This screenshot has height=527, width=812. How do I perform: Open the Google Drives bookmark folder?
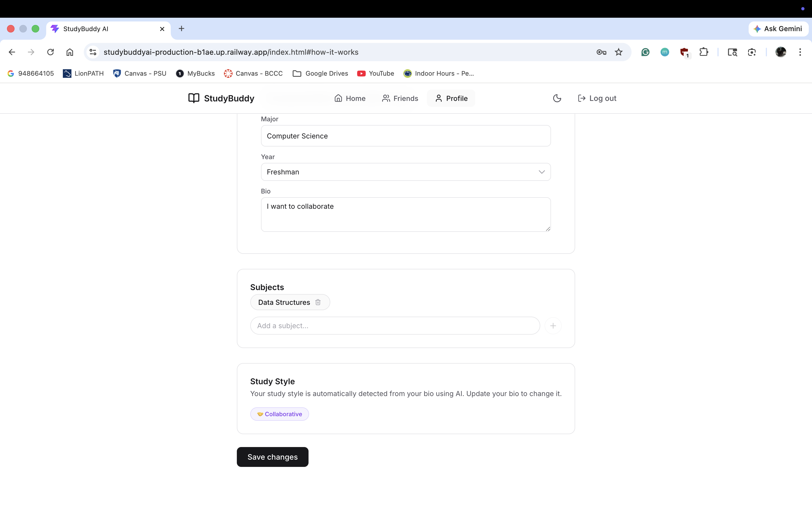pyautogui.click(x=320, y=73)
